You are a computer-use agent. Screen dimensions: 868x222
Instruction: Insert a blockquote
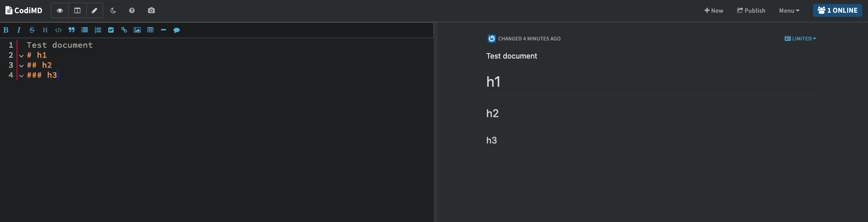[x=72, y=30]
